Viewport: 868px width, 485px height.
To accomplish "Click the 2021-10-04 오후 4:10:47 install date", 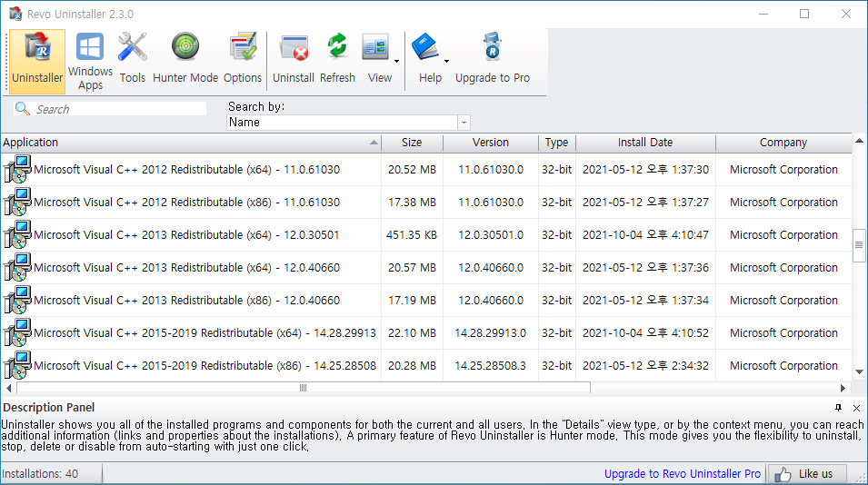I will click(x=645, y=234).
